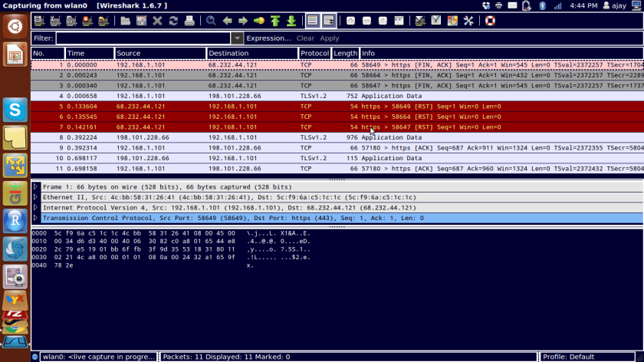The image size is (644, 362).
Task: Click the reload capture file icon
Action: [173, 21]
